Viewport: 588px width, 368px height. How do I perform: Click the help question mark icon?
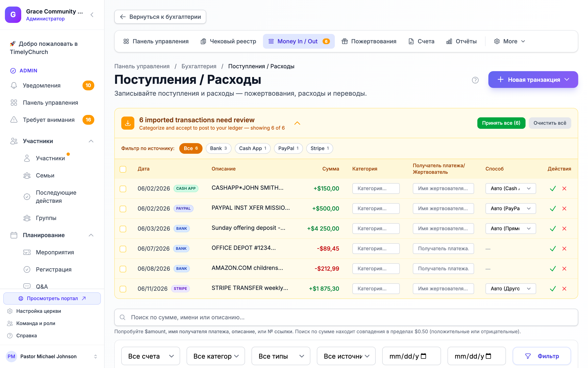pyautogui.click(x=475, y=80)
